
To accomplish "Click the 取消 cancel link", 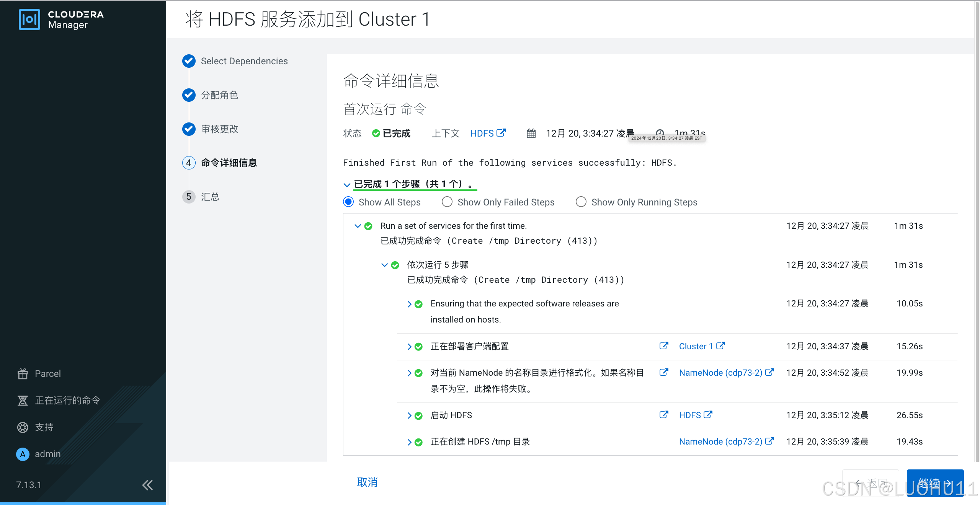I will (x=367, y=482).
